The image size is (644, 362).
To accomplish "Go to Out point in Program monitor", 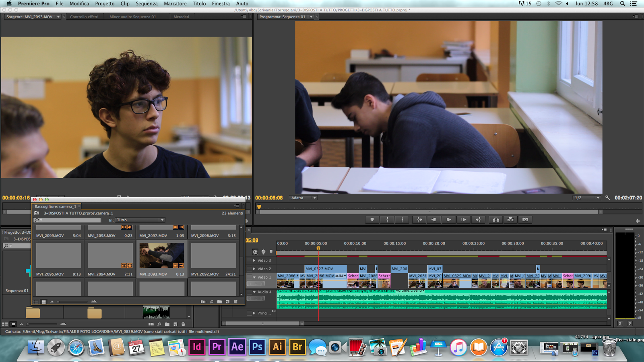I will click(478, 220).
